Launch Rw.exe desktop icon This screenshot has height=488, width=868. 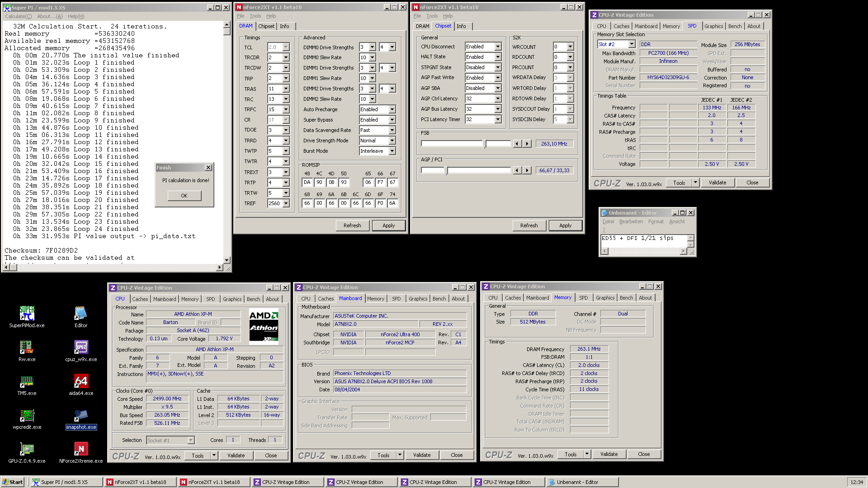pos(27,351)
